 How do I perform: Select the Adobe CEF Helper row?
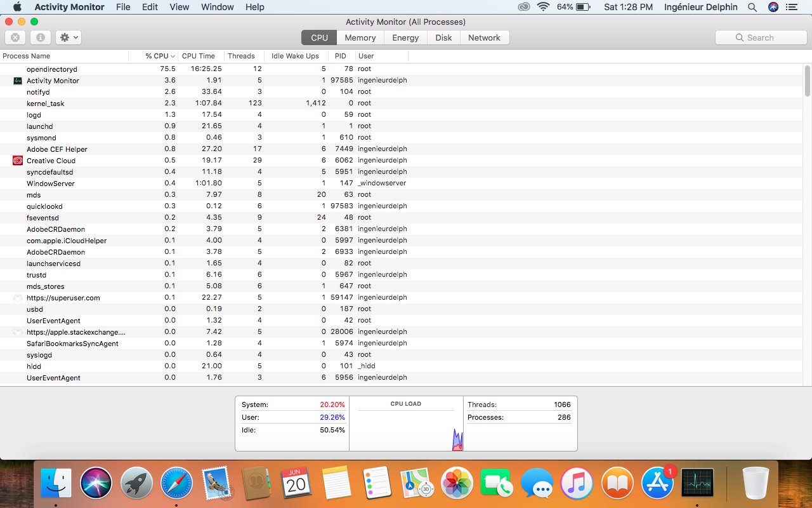402,149
